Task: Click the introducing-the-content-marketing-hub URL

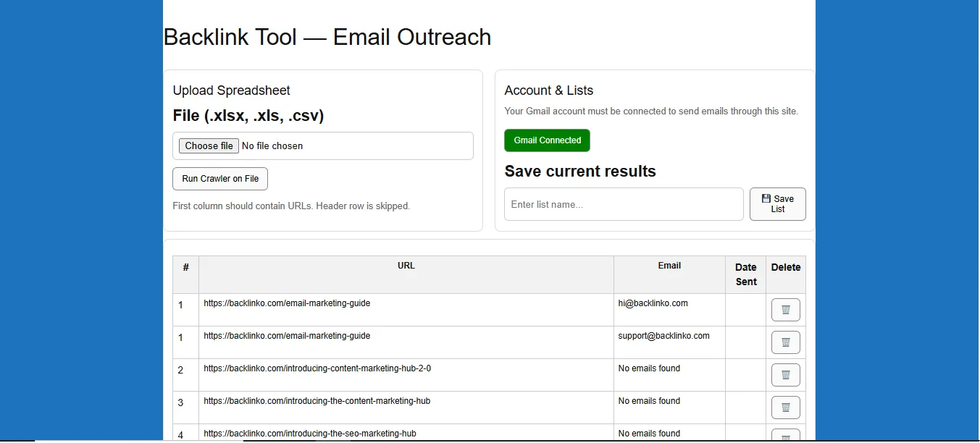Action: (317, 401)
